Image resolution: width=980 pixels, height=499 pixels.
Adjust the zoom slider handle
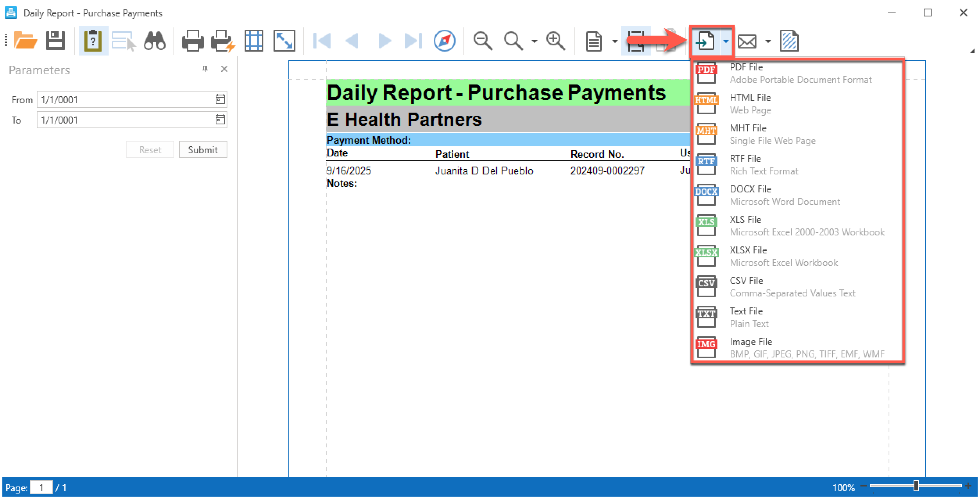[916, 486]
